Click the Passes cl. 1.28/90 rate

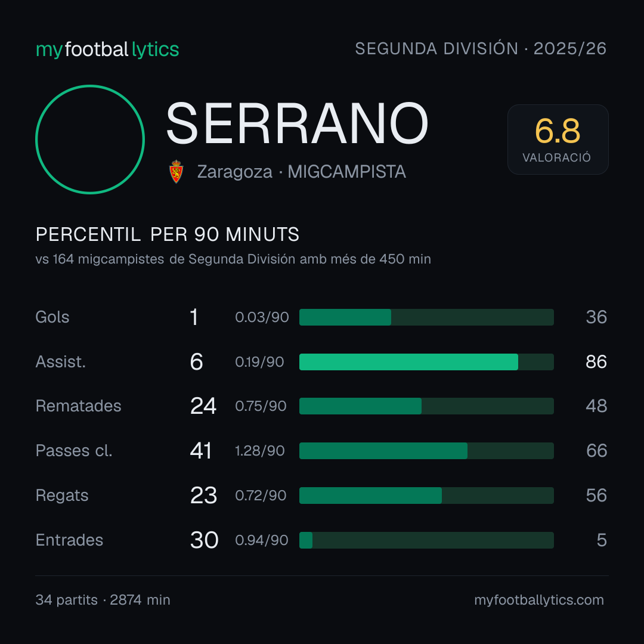259,451
